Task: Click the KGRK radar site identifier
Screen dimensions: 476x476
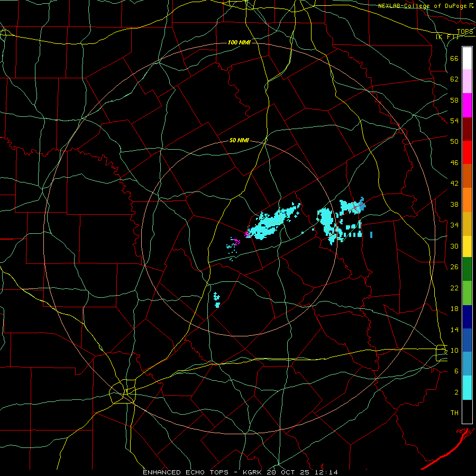Action: point(253,472)
